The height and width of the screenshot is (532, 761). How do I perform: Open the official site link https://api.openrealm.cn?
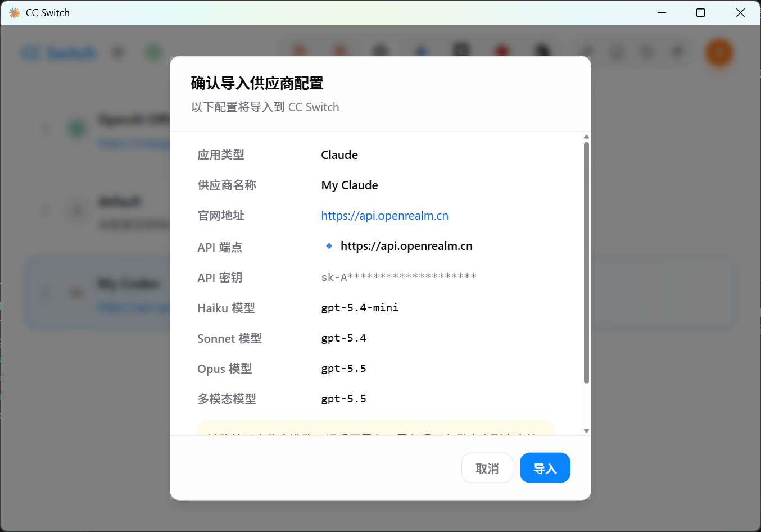point(384,216)
